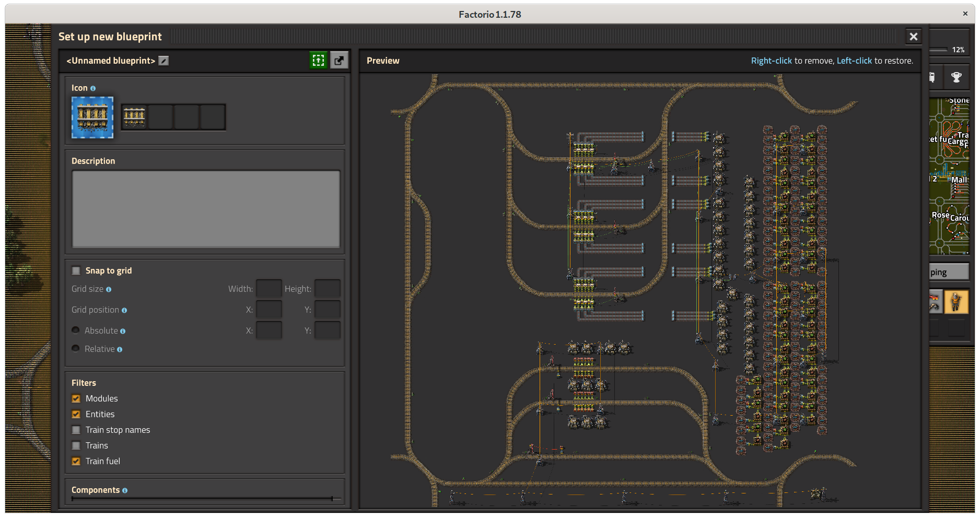Select the Absolute grid position option
980x518 pixels.
coord(76,331)
